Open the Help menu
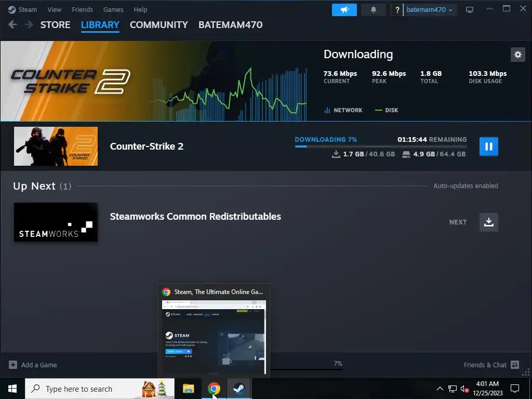 tap(140, 9)
